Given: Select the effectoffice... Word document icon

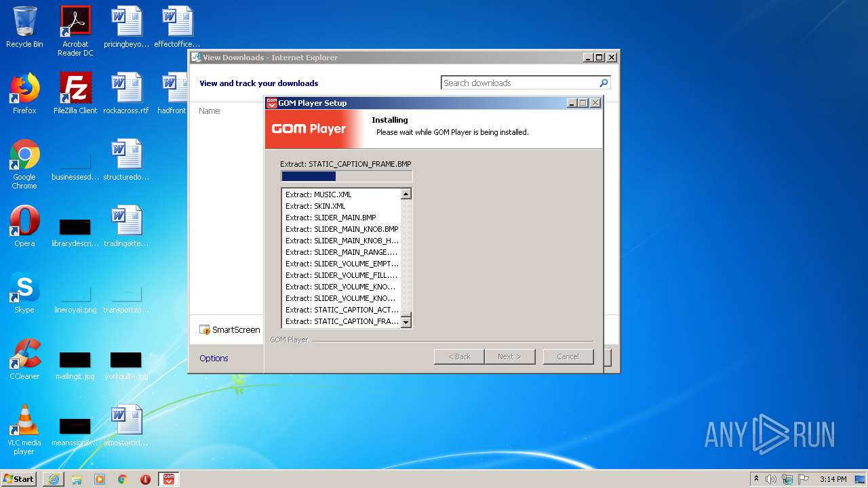Looking at the screenshot, I should tap(177, 27).
